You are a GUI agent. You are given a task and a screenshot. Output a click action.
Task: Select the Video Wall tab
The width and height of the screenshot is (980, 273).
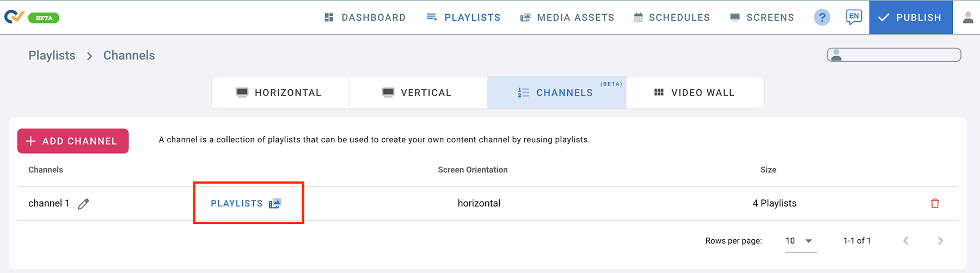click(x=695, y=93)
